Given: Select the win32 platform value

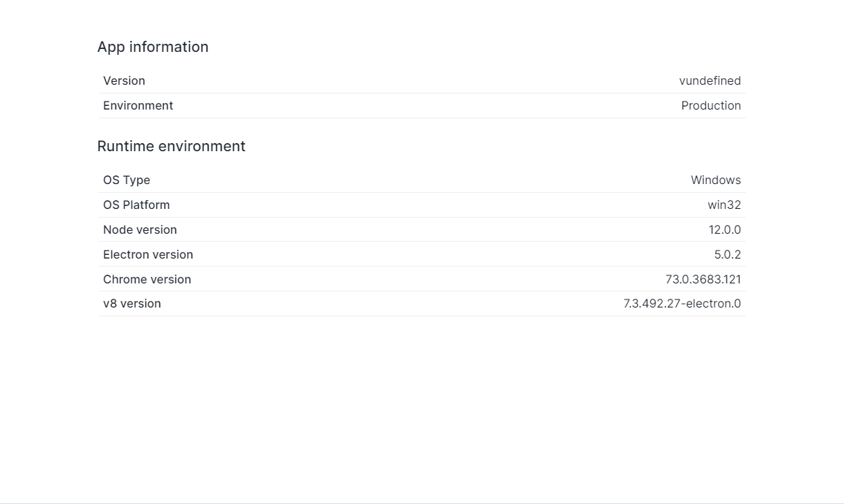Looking at the screenshot, I should (724, 205).
